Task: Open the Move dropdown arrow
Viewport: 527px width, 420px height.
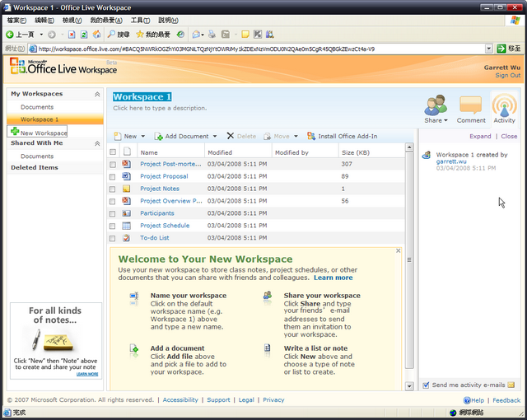Action: pos(296,136)
